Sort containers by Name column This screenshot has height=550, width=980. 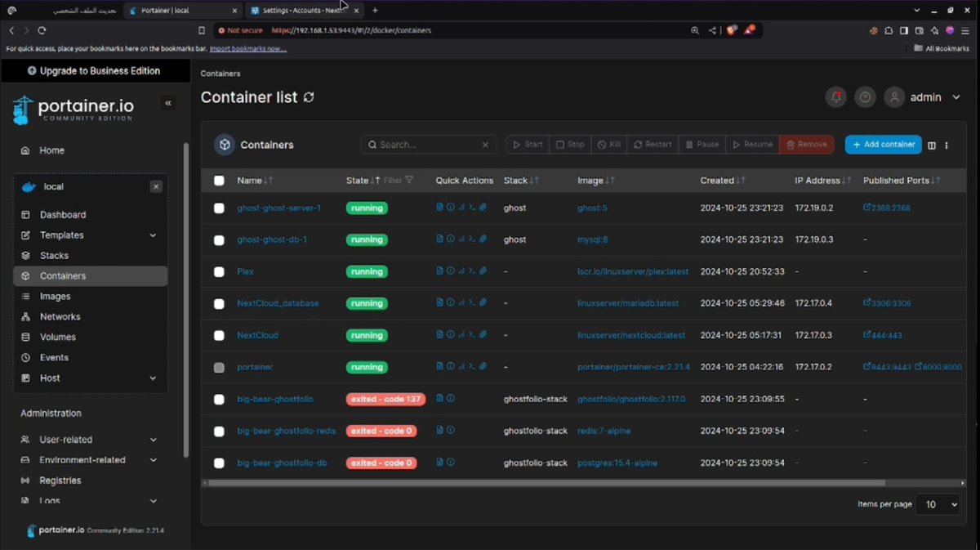click(x=255, y=181)
